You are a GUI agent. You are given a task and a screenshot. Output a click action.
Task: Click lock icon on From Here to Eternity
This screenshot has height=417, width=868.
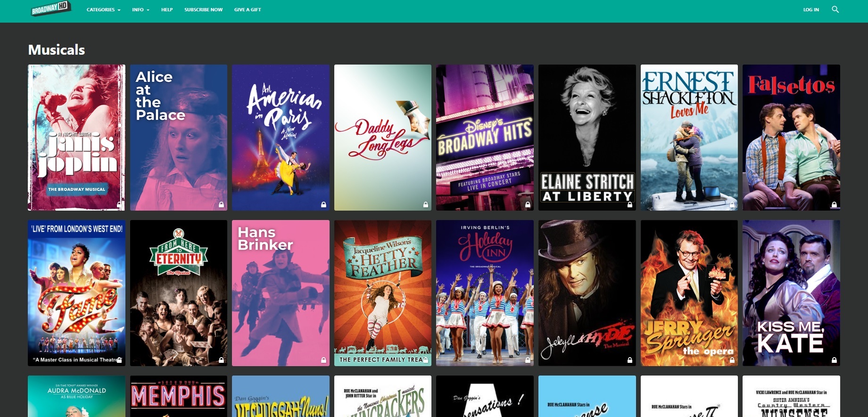(x=221, y=360)
